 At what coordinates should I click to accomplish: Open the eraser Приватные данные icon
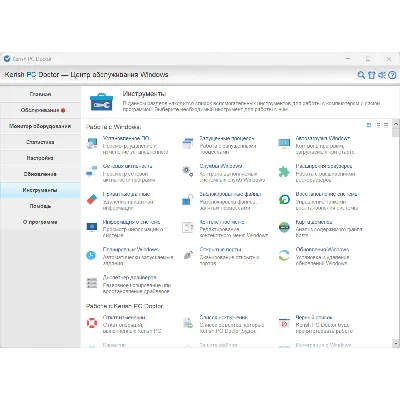92,199
